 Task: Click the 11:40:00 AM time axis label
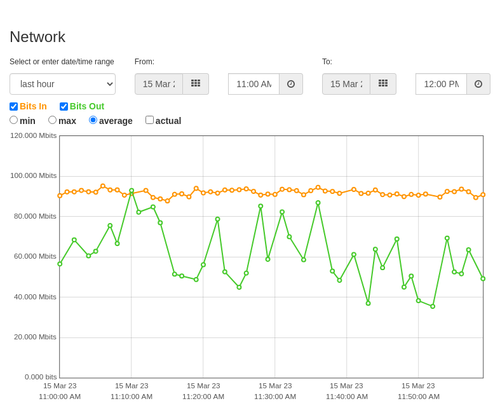point(347,397)
